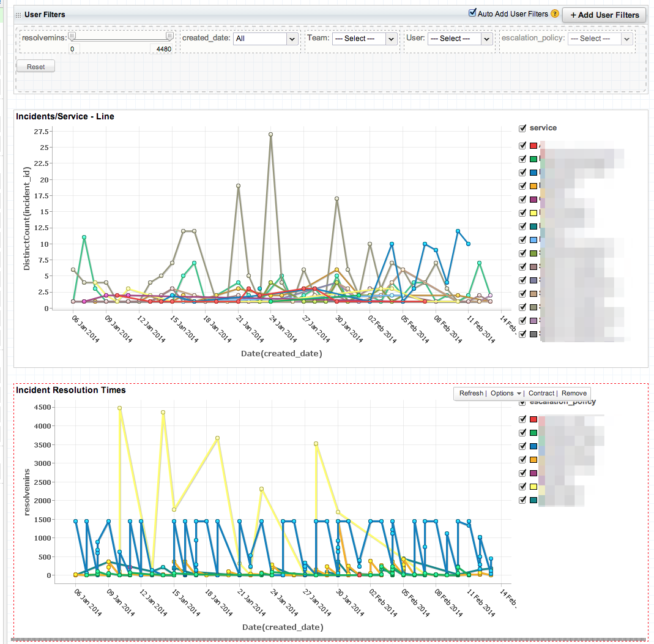The width and height of the screenshot is (654, 644).
Task: Click the light blue swatch in the service legend
Action: coord(533,240)
